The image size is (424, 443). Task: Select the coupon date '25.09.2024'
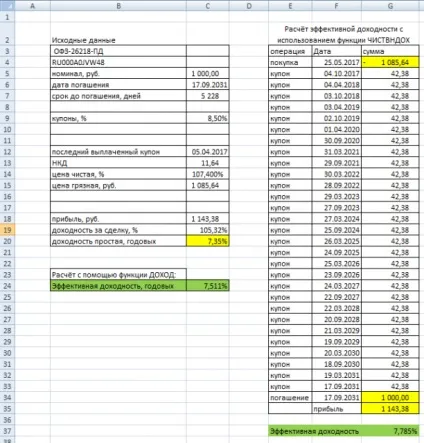tap(336, 230)
